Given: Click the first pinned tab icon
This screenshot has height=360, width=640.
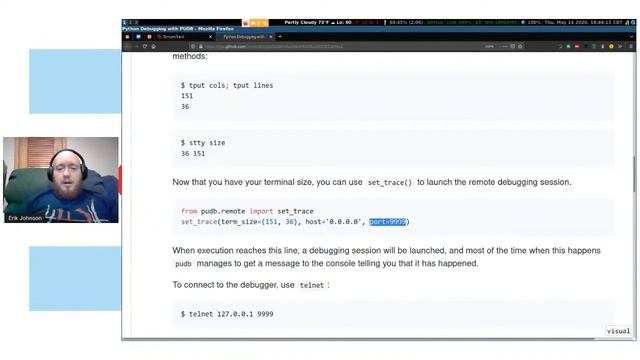Looking at the screenshot, I should (127, 37).
